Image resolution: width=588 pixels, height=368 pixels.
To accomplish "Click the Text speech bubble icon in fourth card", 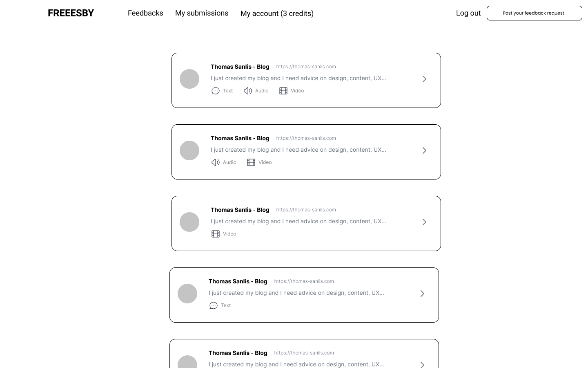I will 213,305.
